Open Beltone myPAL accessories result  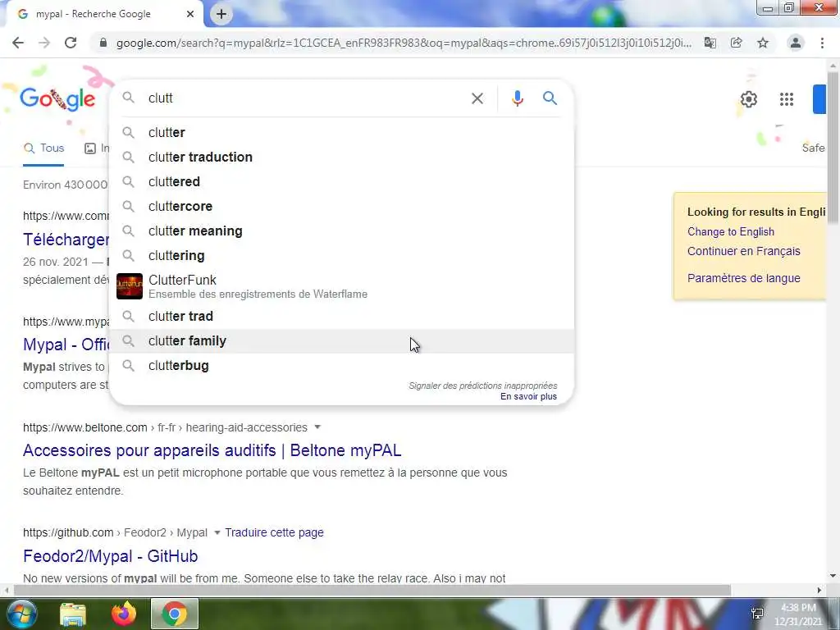pyautogui.click(x=212, y=450)
